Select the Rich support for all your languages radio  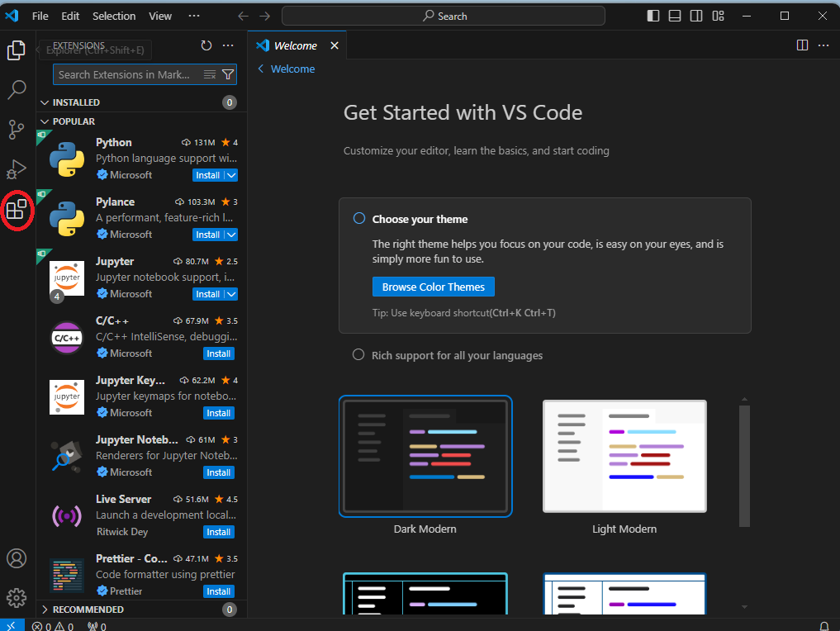[358, 354]
